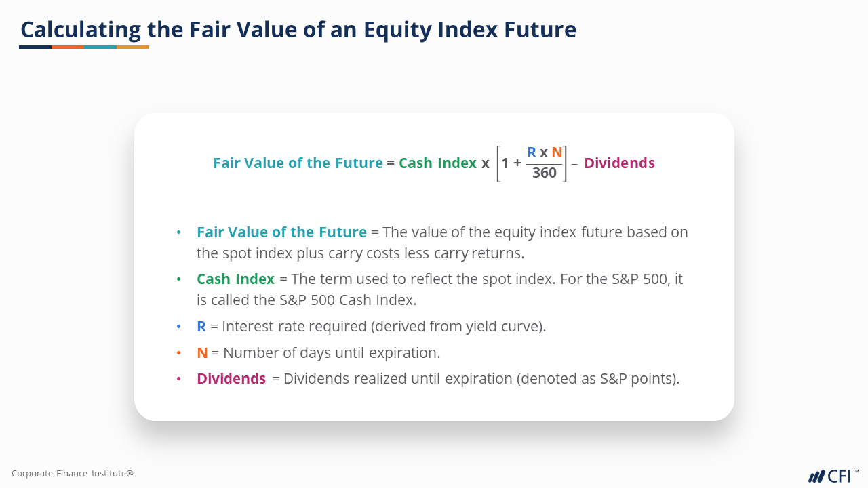This screenshot has height=488, width=868.
Task: Click the 360 denominator in the formula
Action: click(544, 173)
